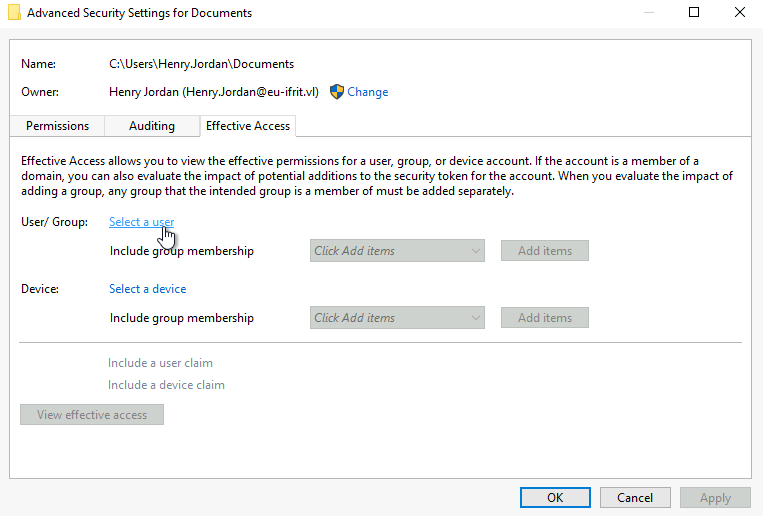763x516 pixels.
Task: Click owner name Henry Jordan text
Action: pos(214,92)
